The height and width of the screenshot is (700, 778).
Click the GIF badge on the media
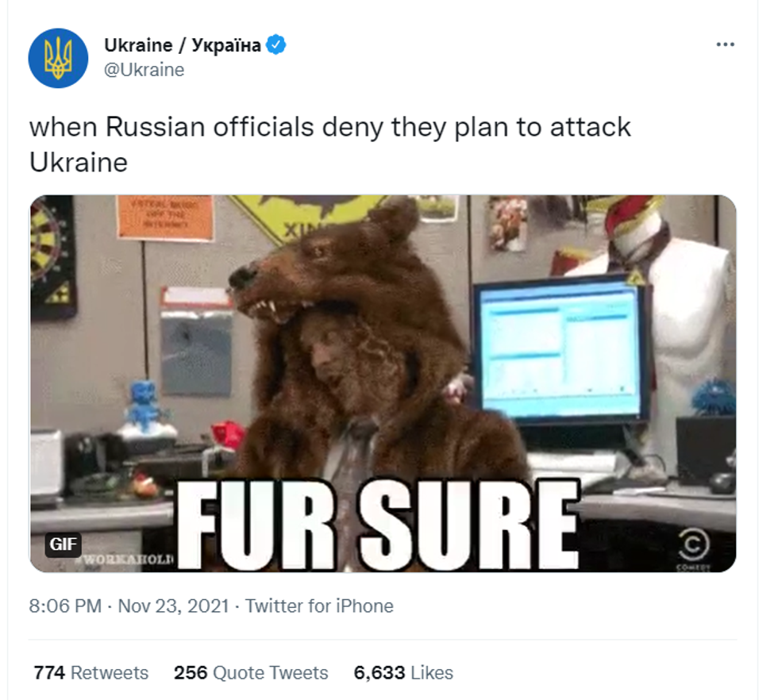pos(63,544)
